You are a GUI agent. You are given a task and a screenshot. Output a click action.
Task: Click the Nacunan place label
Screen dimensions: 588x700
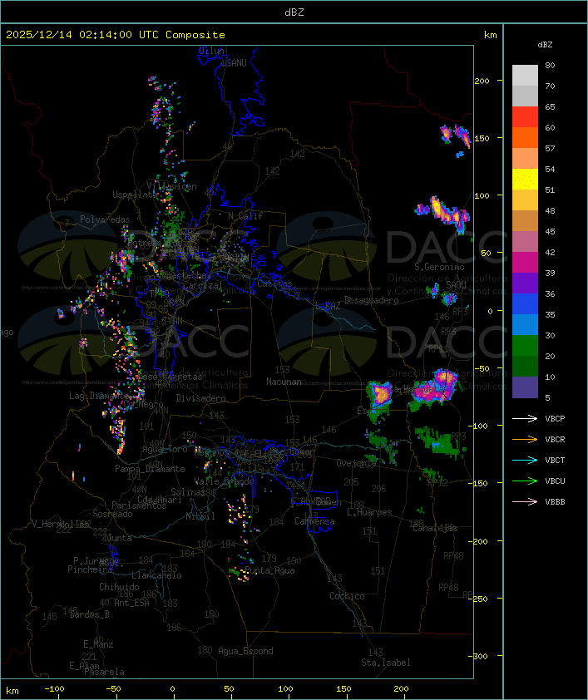pyautogui.click(x=284, y=382)
